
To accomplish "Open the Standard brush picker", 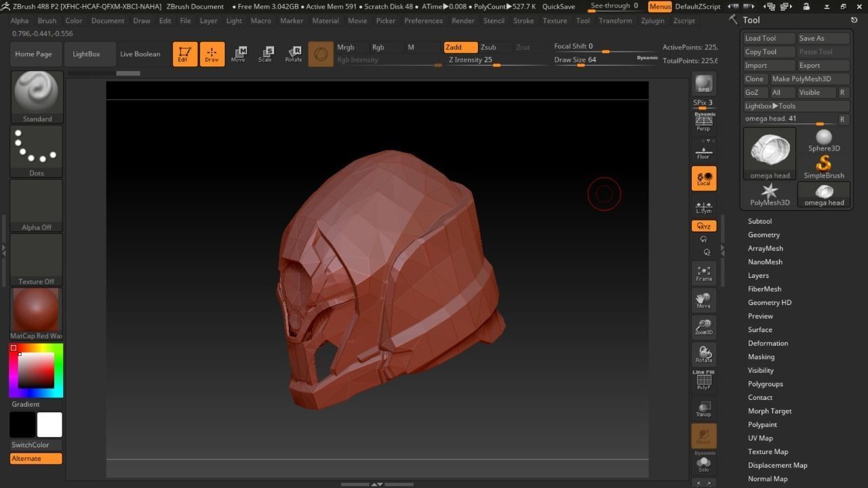I will pyautogui.click(x=37, y=97).
